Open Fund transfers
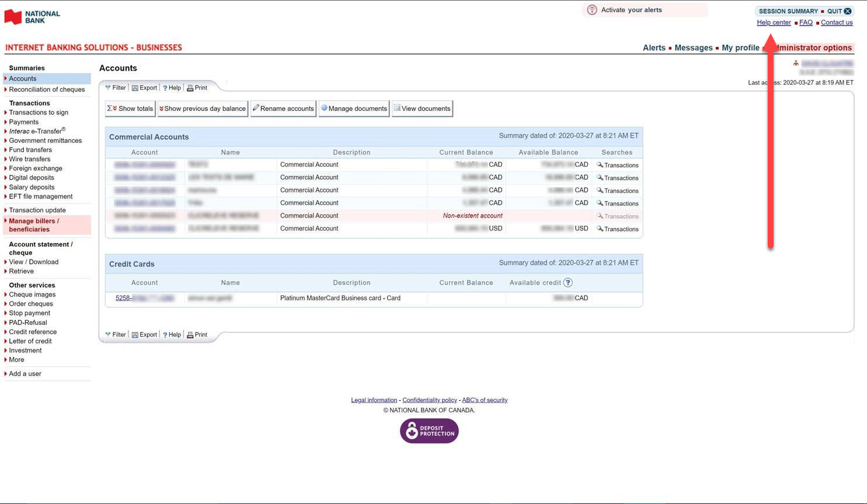This screenshot has width=867, height=504. [30, 150]
